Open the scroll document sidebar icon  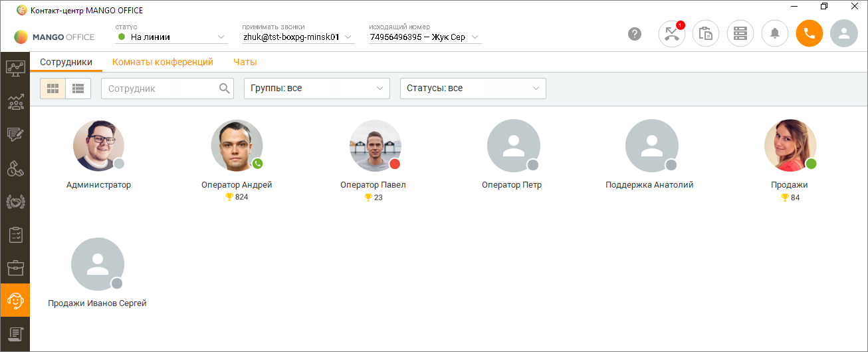pos(15,333)
